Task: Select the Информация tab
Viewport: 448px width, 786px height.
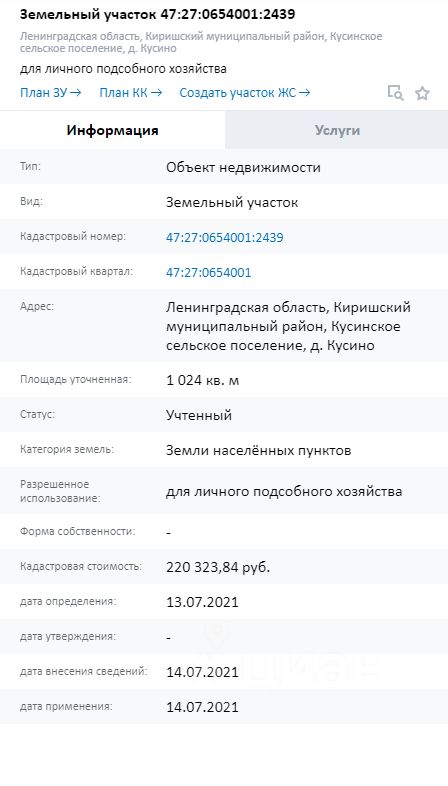Action: tap(113, 130)
